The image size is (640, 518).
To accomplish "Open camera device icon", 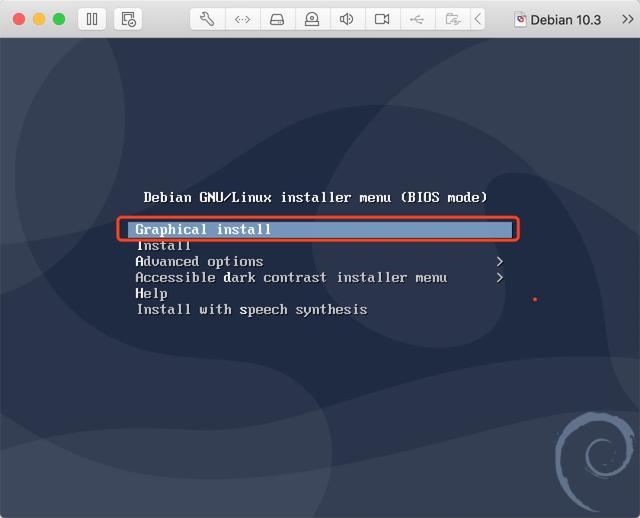I will click(382, 19).
